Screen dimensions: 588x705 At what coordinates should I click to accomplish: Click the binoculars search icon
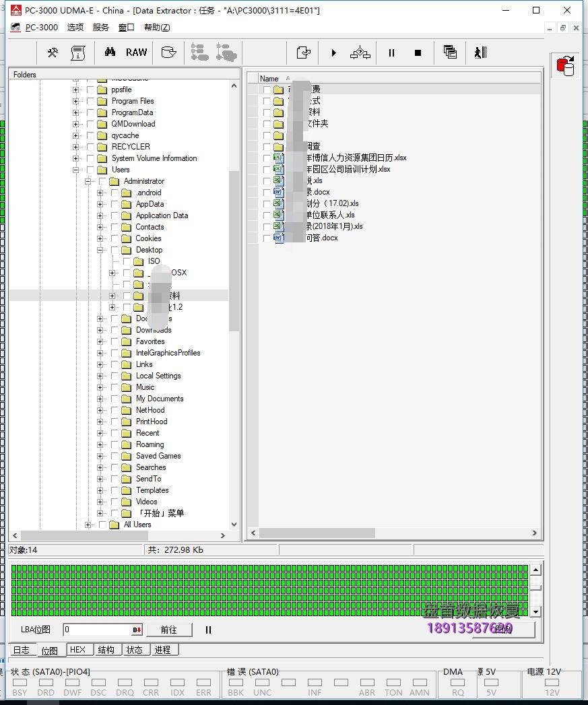point(110,52)
